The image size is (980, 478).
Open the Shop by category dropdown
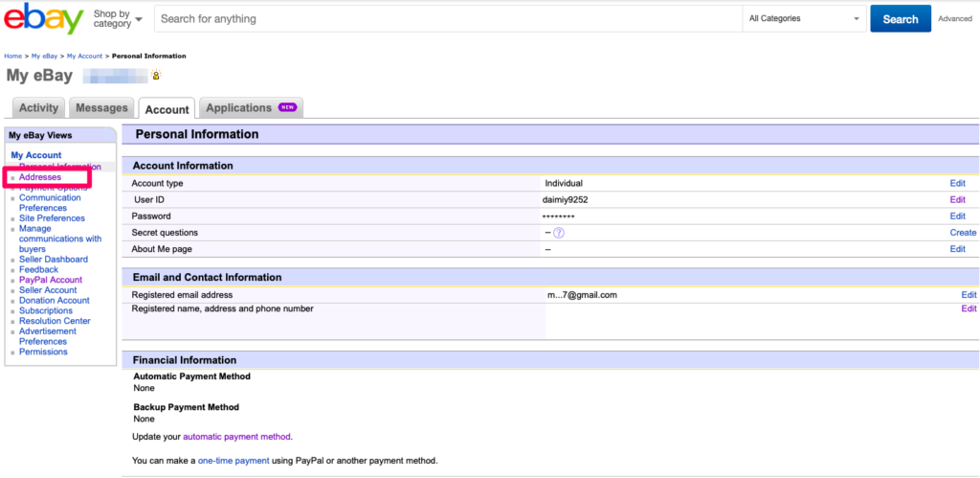tap(118, 19)
